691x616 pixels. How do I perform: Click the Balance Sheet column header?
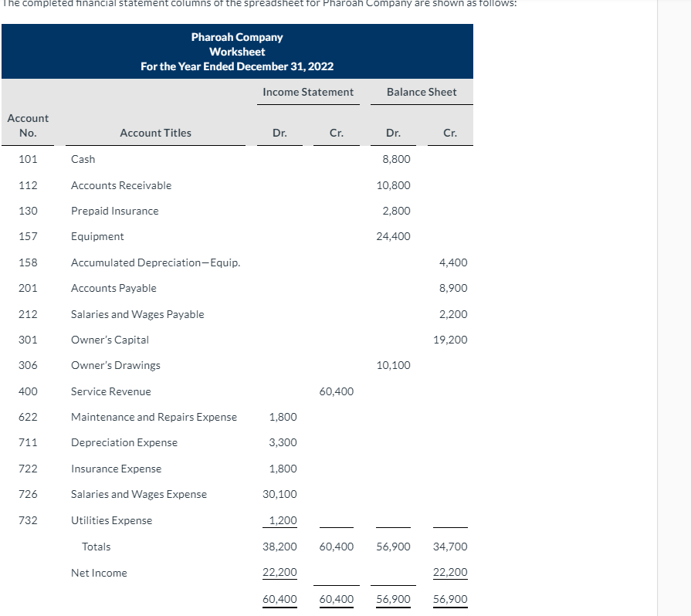(x=421, y=91)
